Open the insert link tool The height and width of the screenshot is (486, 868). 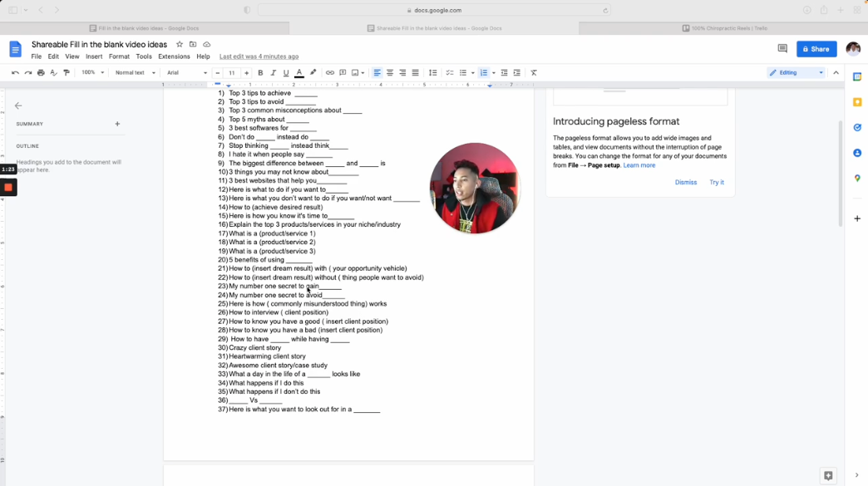330,73
